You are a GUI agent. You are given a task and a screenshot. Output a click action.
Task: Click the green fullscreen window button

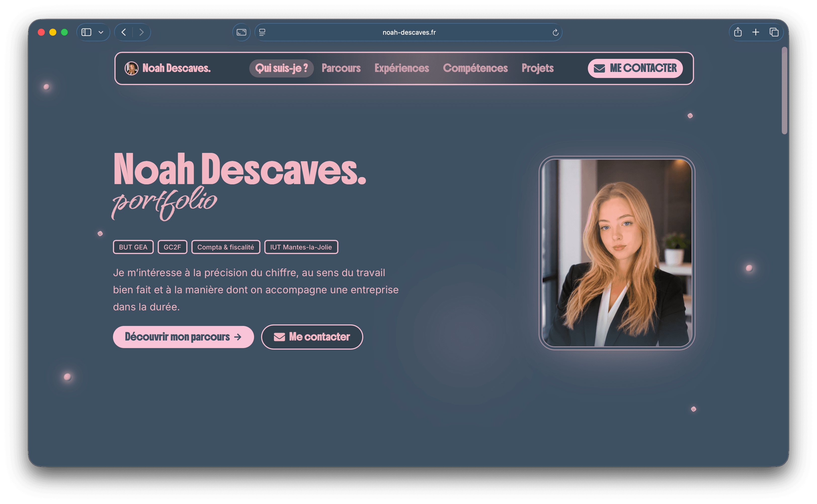64,32
